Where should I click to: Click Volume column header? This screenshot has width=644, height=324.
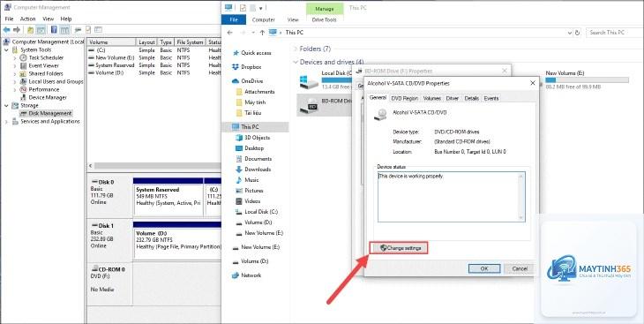[111, 42]
